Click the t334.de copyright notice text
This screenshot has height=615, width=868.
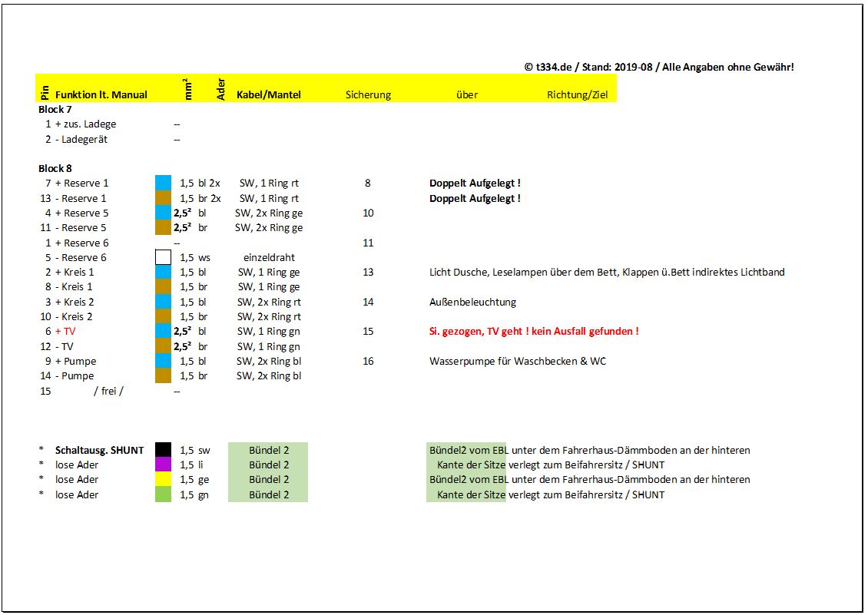(658, 67)
